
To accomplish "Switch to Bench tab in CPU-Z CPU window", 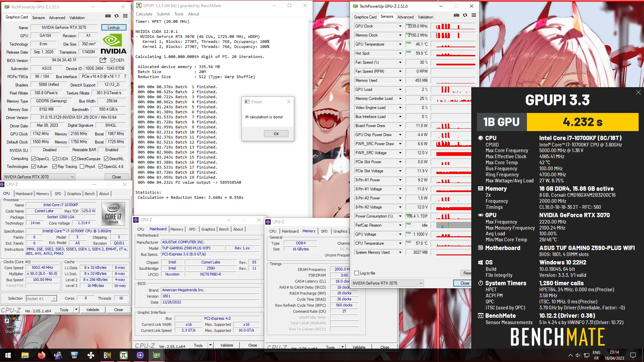I will tap(90, 194).
